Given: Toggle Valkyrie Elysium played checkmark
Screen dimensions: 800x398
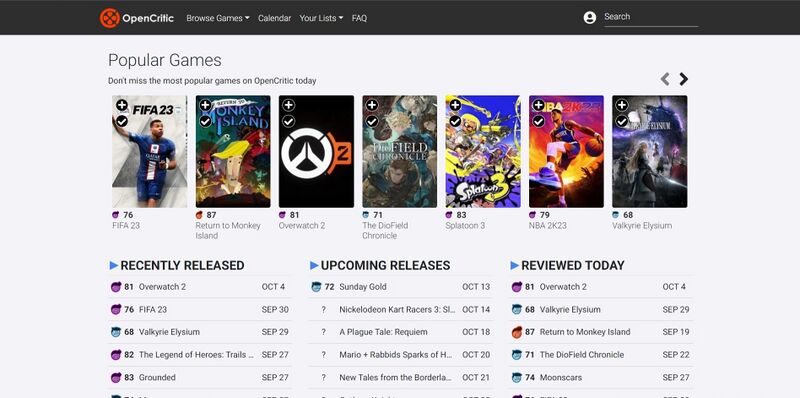Looking at the screenshot, I should [621, 121].
